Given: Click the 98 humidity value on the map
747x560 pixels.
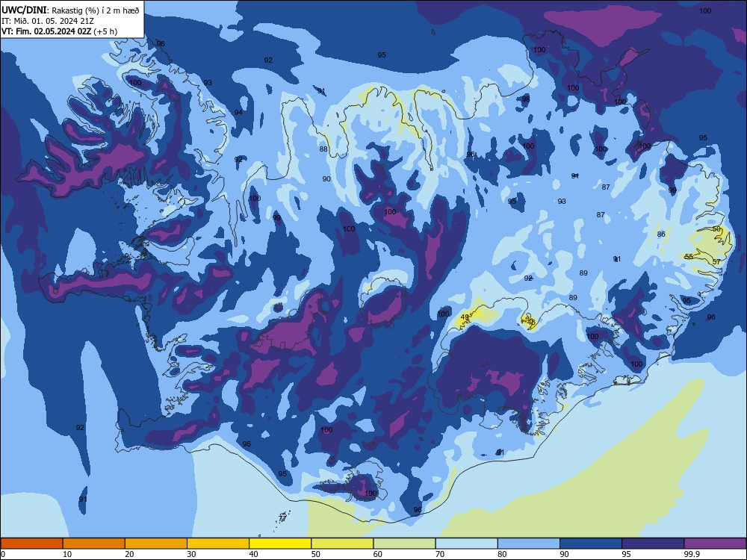Looking at the screenshot, I should [526, 99].
